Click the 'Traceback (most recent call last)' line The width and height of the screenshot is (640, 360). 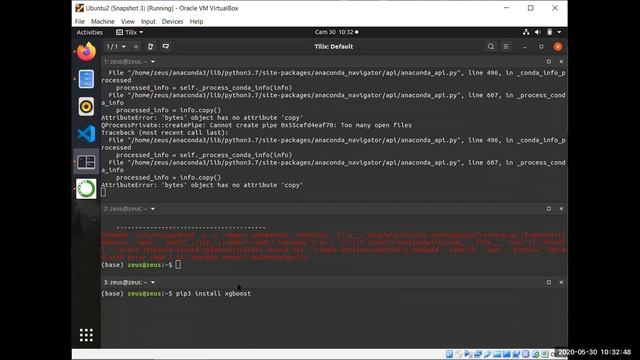tap(164, 133)
